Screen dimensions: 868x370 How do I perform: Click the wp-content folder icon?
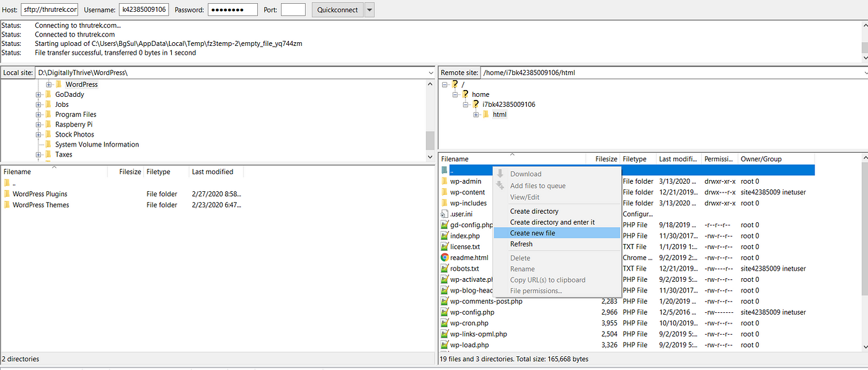[x=445, y=192]
